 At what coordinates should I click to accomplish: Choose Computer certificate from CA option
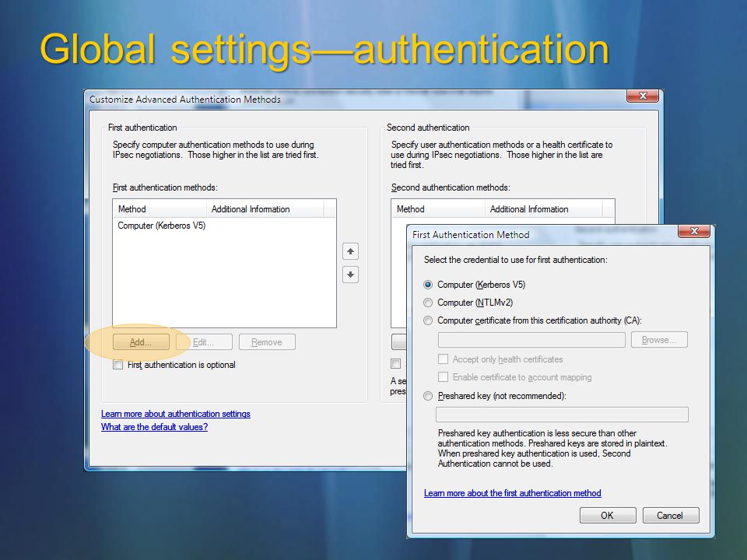(428, 320)
